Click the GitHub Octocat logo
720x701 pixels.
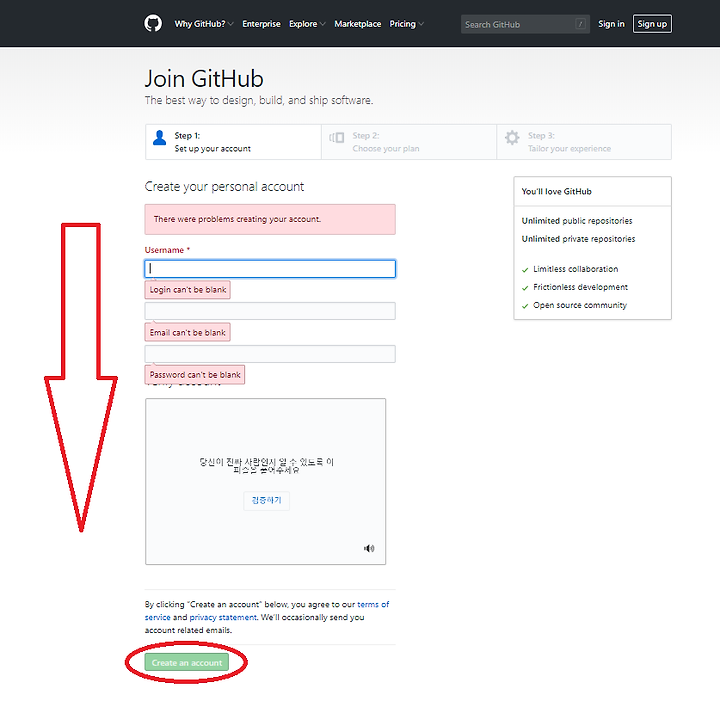pyautogui.click(x=153, y=23)
